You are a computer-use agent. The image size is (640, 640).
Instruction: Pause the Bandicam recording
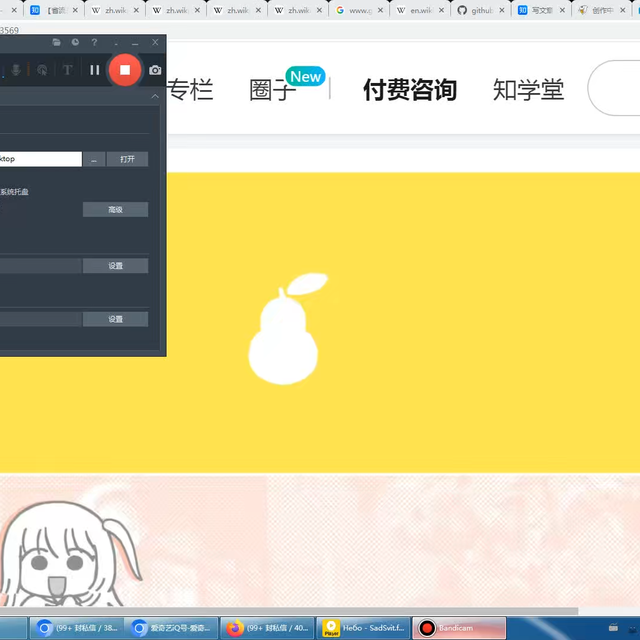click(x=95, y=70)
